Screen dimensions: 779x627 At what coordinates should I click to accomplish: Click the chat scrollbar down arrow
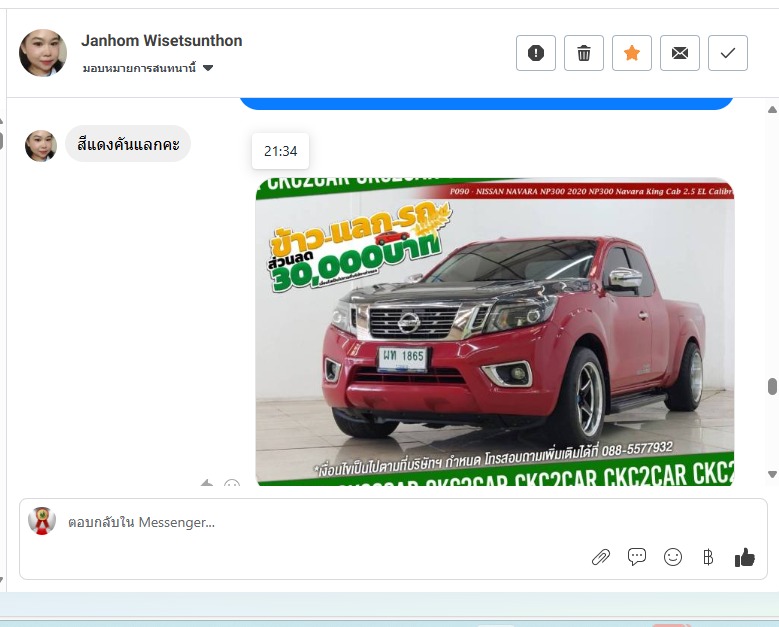click(x=771, y=474)
